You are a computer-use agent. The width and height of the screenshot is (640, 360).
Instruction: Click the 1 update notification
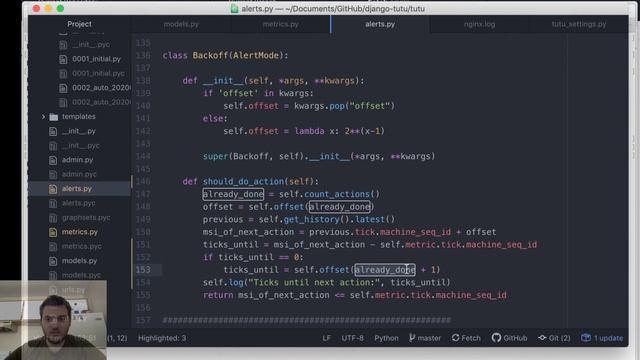pos(608,338)
